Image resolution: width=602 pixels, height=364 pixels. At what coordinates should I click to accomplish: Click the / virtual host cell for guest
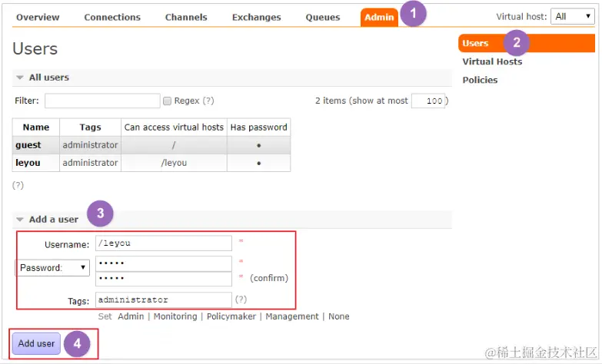tap(174, 145)
